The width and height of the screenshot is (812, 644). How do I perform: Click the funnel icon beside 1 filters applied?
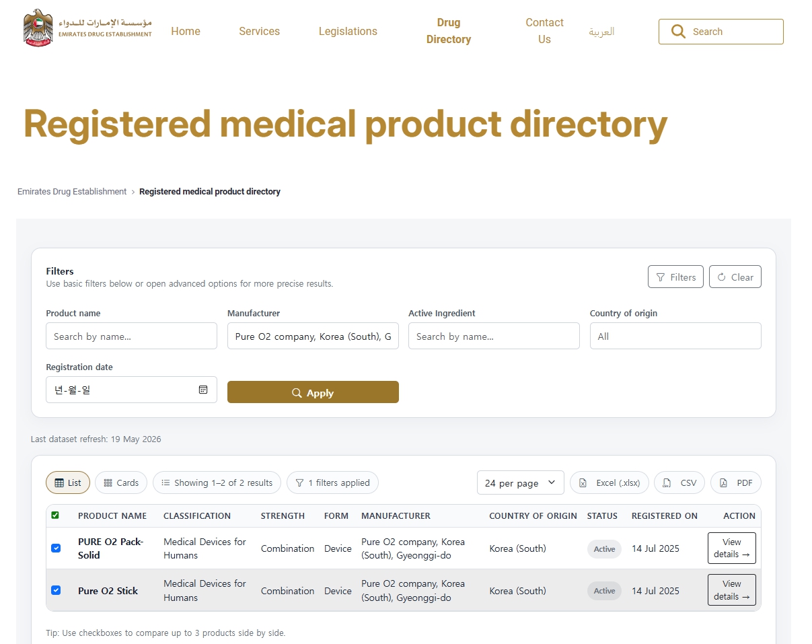tap(299, 483)
